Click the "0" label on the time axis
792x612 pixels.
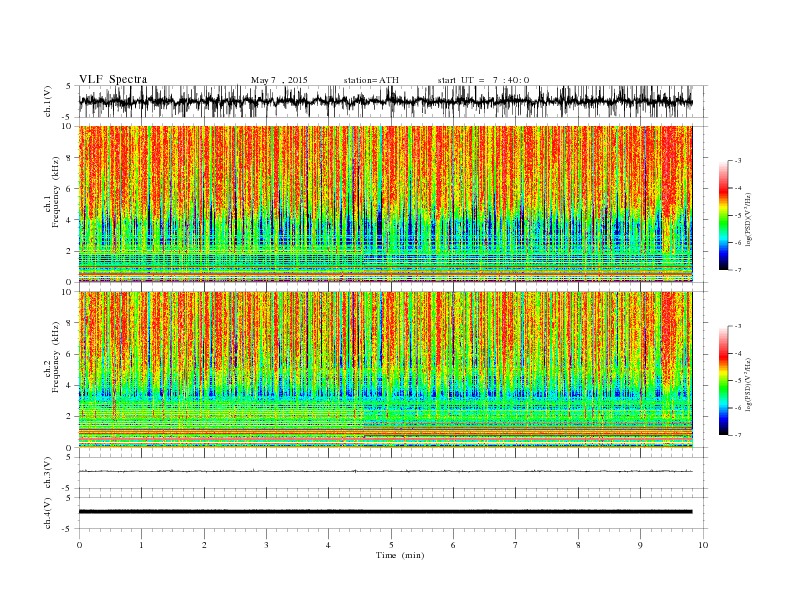(79, 545)
